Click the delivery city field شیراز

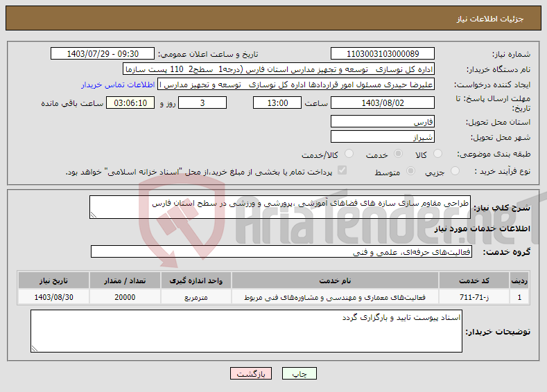382,136
